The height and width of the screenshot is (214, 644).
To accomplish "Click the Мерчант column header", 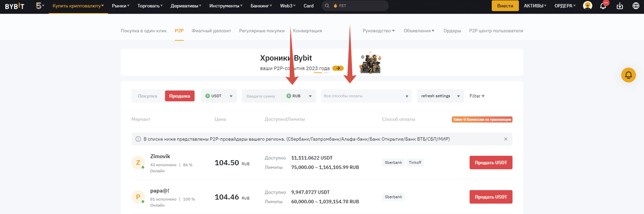I will coord(141,119).
